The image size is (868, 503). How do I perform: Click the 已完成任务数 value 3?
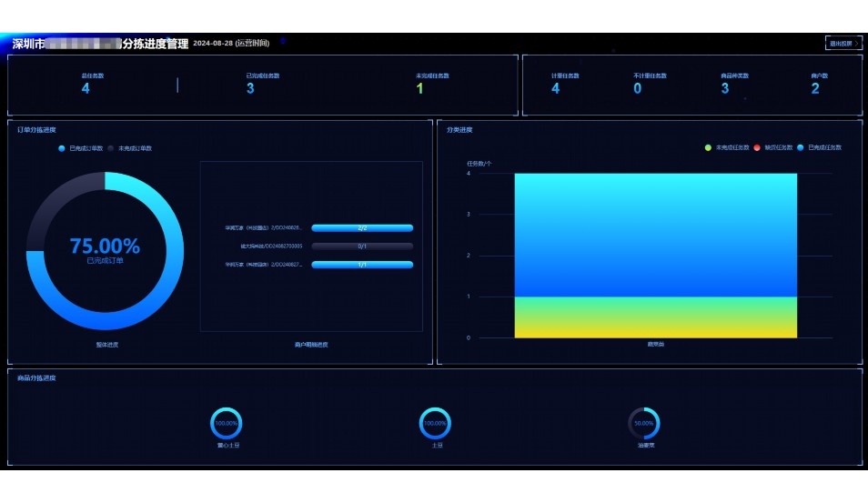click(x=250, y=88)
